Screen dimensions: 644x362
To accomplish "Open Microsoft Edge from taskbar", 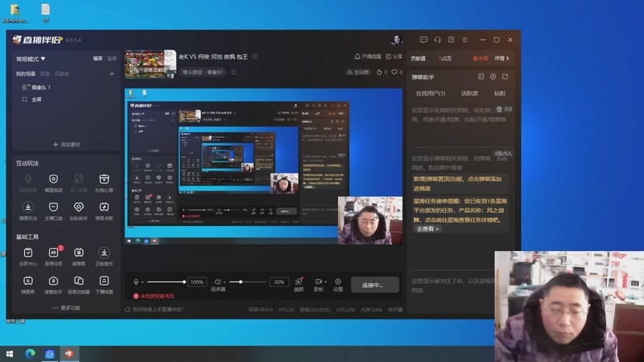I will coord(30,354).
